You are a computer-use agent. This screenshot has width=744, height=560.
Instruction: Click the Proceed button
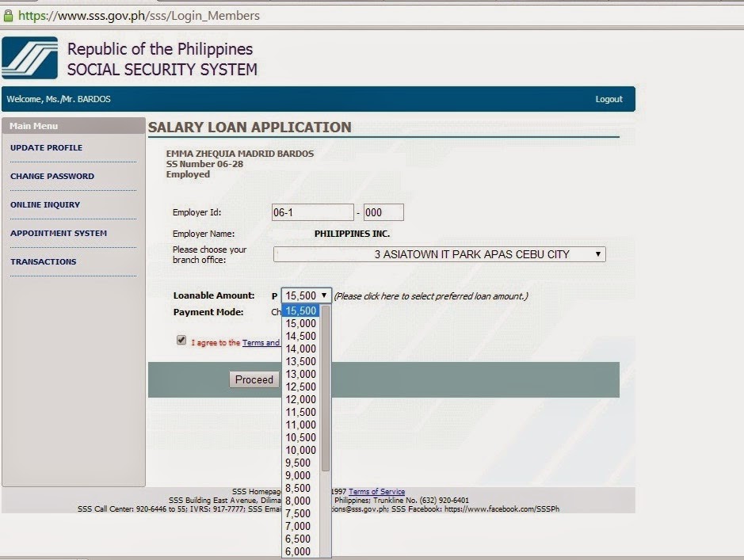(x=254, y=380)
